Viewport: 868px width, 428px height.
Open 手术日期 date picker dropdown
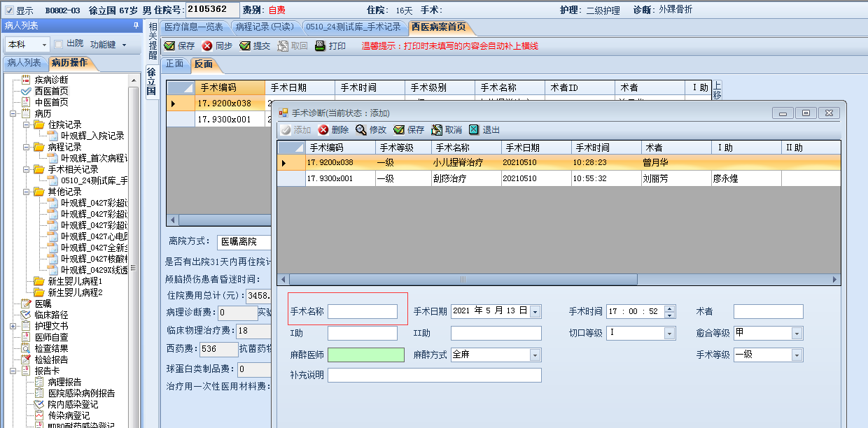(535, 311)
